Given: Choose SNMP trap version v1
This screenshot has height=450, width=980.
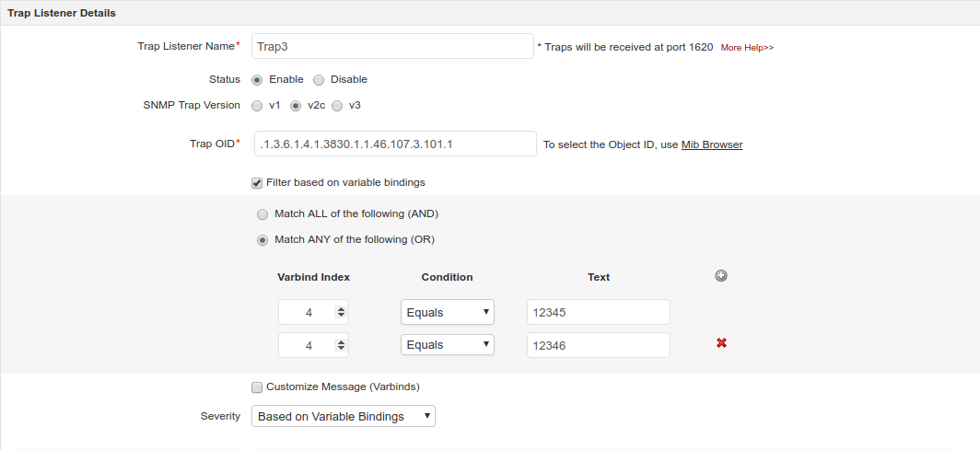Looking at the screenshot, I should [257, 106].
